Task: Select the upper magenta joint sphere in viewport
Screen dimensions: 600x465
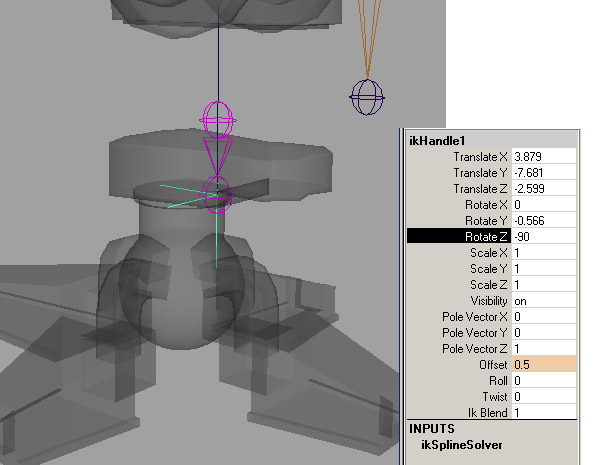Action: pos(218,120)
